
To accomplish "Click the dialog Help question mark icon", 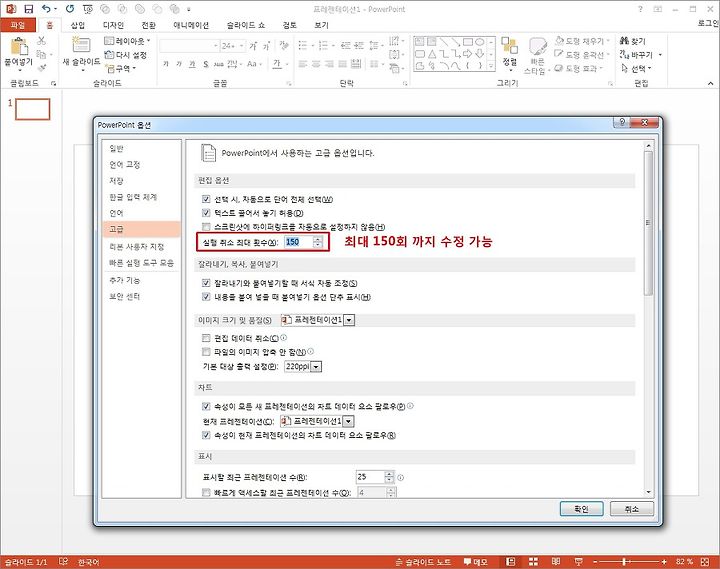I will pyautogui.click(x=622, y=122).
